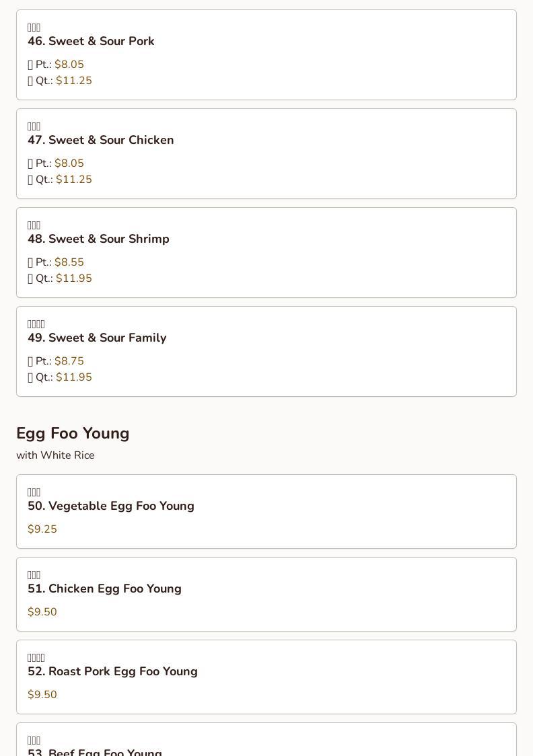533x756 pixels.
Task: Click Beef Egg Foo Young title
Action: pos(95,752)
